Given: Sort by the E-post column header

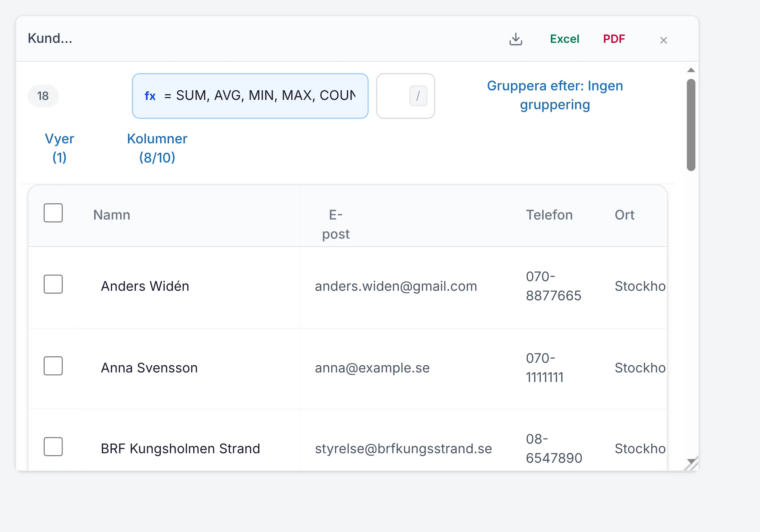Looking at the screenshot, I should pyautogui.click(x=336, y=224).
